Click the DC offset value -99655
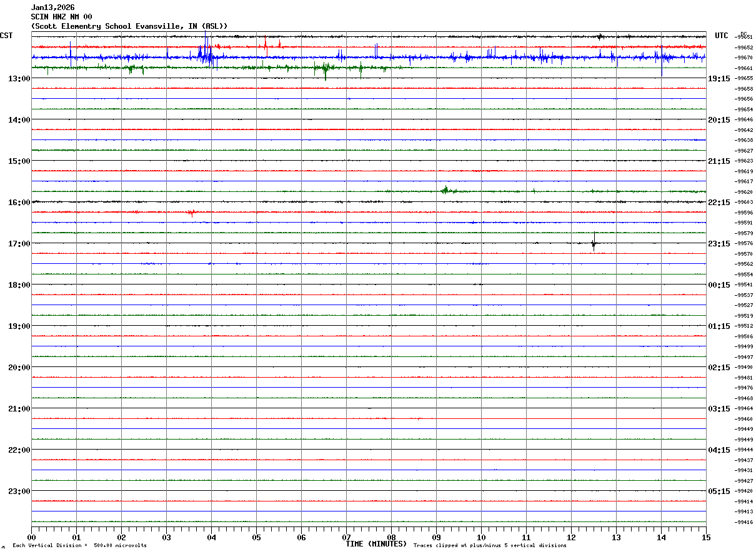756x554 pixels. tap(744, 78)
